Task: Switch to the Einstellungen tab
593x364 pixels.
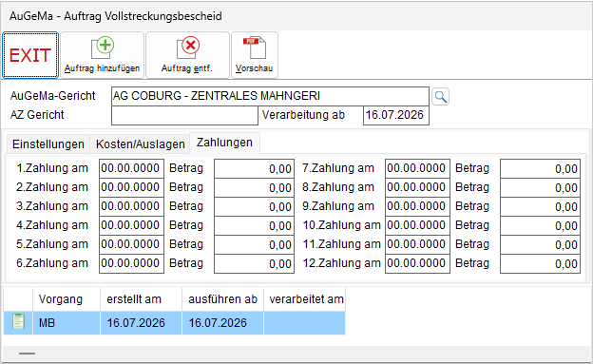Action: point(48,144)
